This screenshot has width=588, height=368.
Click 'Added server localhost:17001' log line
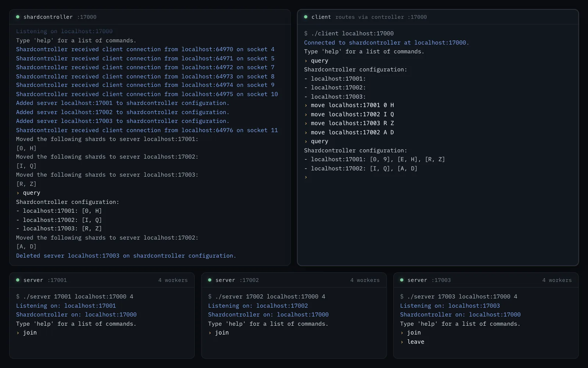tap(123, 103)
